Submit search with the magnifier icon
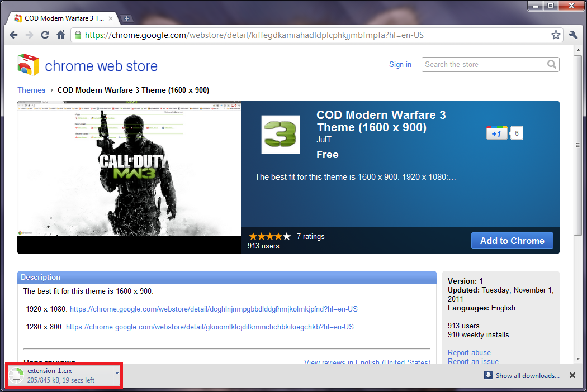The image size is (587, 392). click(x=551, y=64)
